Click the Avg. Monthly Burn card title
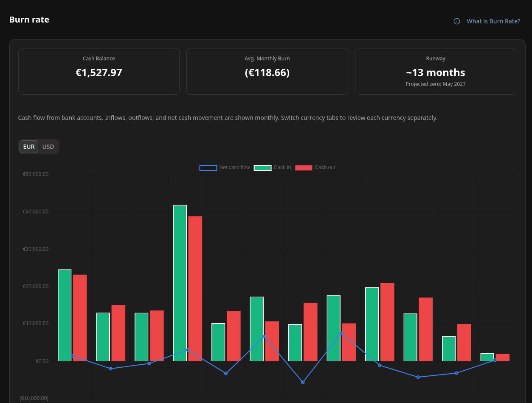Image resolution: width=532 pixels, height=403 pixels. tap(267, 59)
